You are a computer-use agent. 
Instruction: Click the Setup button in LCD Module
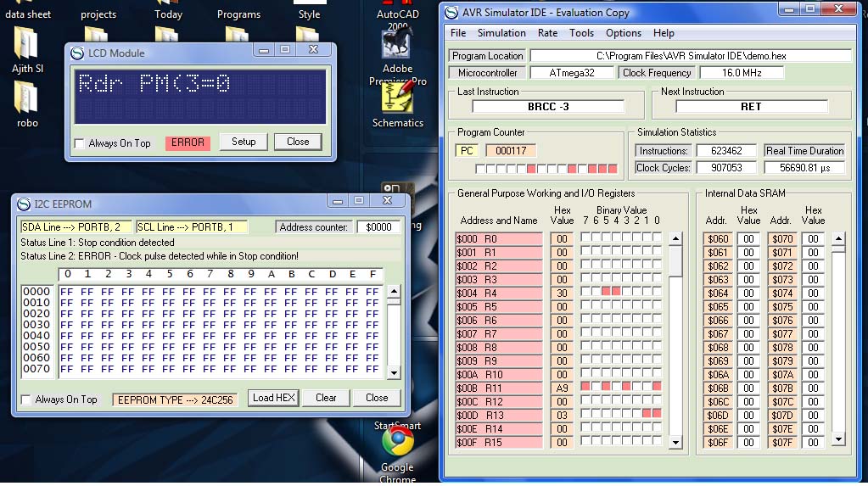point(244,142)
